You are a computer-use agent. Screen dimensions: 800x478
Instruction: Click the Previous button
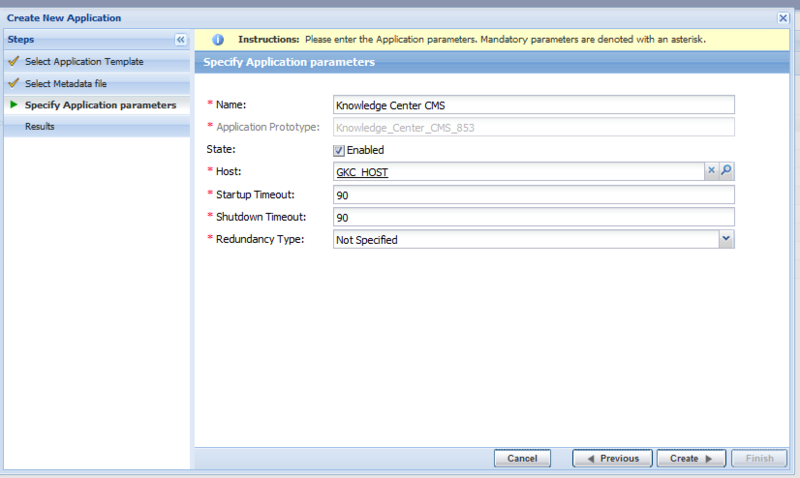coord(612,458)
